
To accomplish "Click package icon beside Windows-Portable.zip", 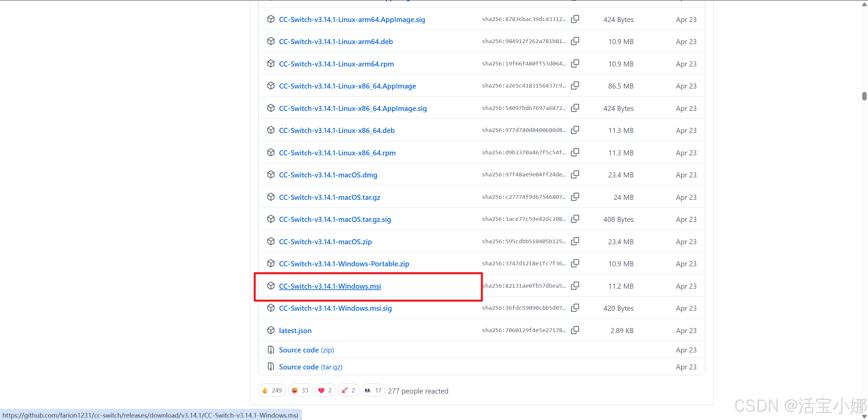I will pos(271,264).
